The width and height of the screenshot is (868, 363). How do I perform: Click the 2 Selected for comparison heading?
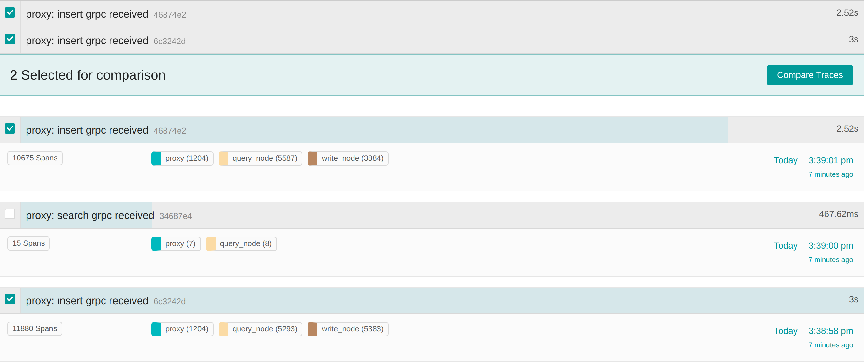[x=88, y=75]
